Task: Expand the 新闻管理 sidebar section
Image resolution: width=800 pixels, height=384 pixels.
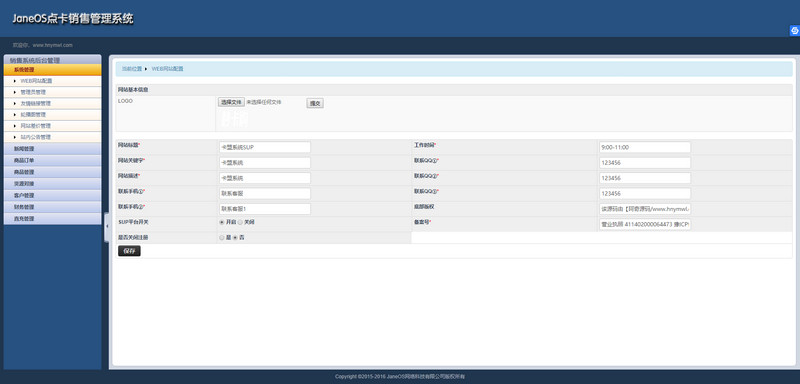Action: click(x=53, y=149)
